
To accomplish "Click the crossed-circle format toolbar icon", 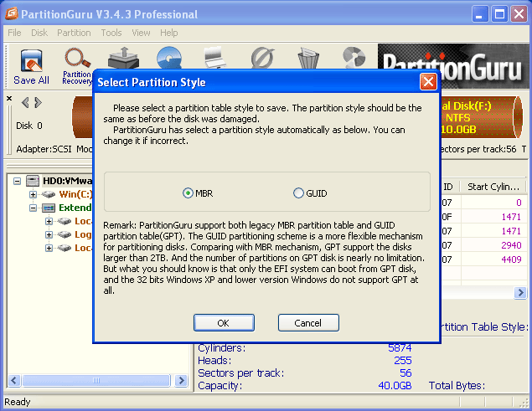I will point(262,59).
